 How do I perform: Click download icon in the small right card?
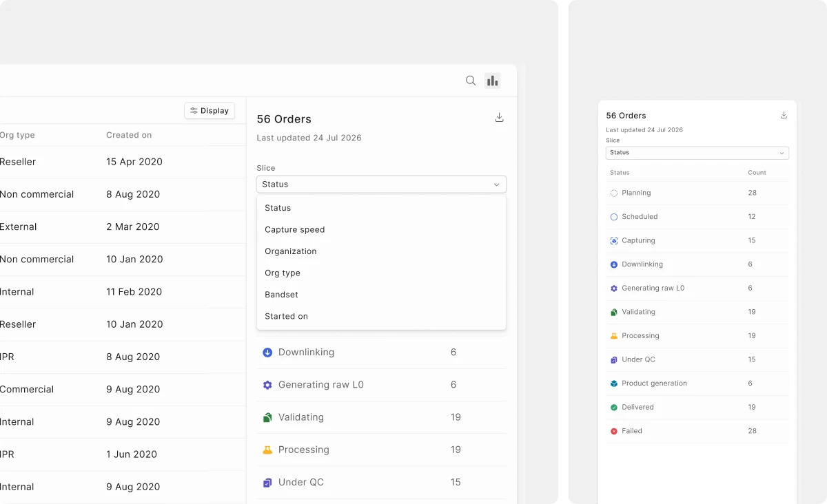pos(784,115)
